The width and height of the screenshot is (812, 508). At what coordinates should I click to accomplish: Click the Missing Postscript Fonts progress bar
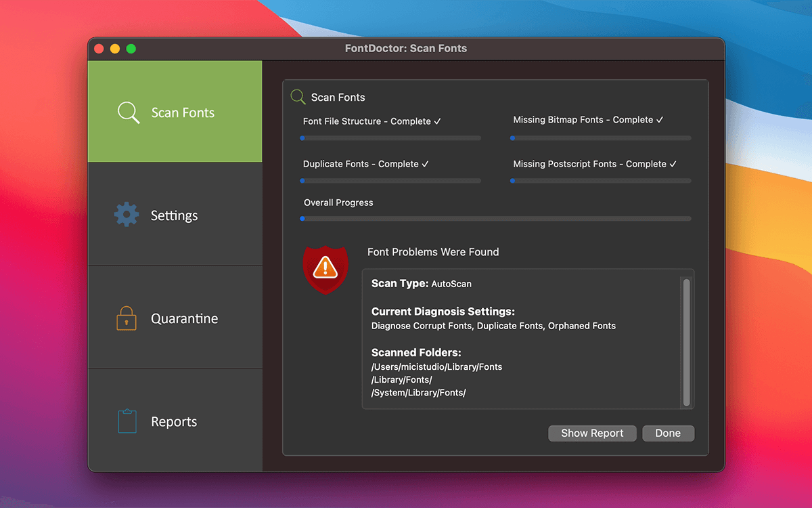pyautogui.click(x=601, y=181)
